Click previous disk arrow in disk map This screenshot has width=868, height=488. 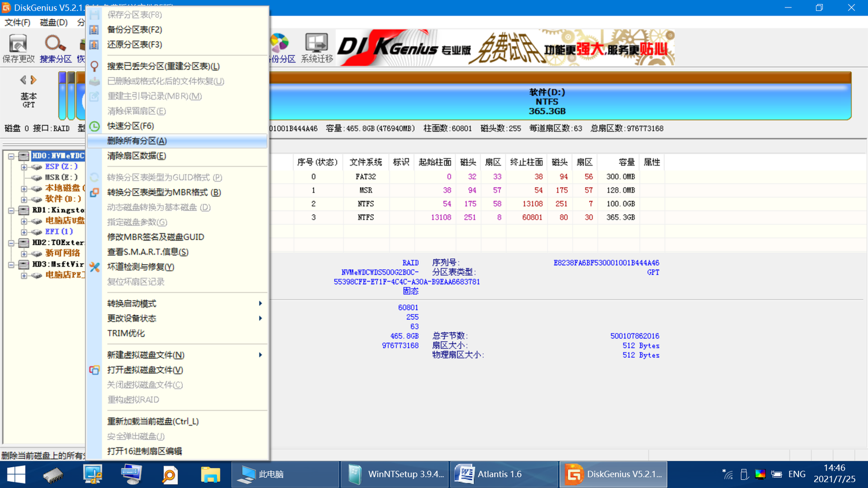23,80
